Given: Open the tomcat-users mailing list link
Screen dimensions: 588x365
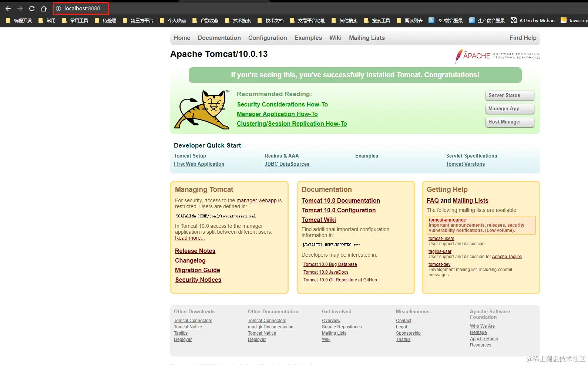Looking at the screenshot, I should pyautogui.click(x=441, y=239).
